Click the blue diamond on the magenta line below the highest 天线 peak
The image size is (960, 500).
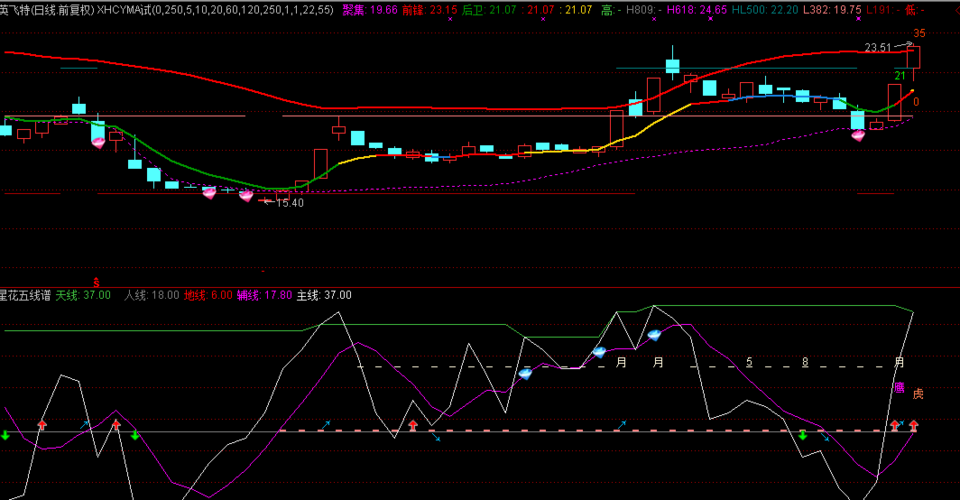pos(654,335)
